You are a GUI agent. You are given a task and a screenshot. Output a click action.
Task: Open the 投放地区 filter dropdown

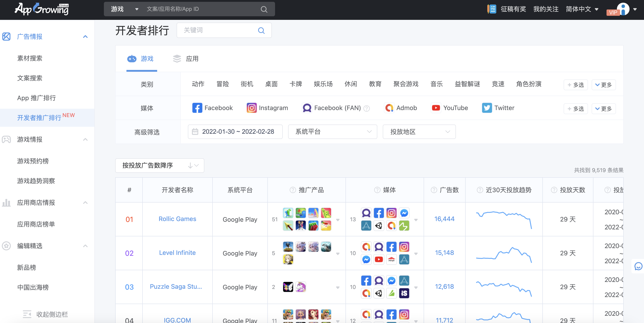click(x=419, y=132)
